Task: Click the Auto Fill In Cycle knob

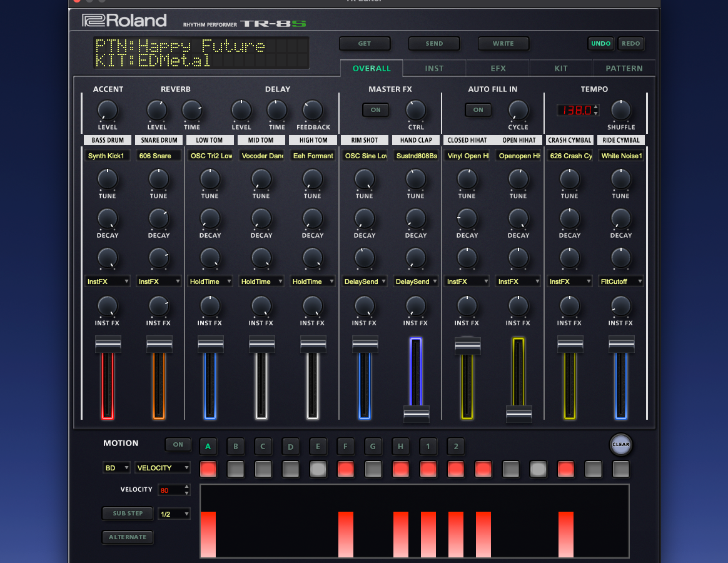Action: [x=518, y=110]
